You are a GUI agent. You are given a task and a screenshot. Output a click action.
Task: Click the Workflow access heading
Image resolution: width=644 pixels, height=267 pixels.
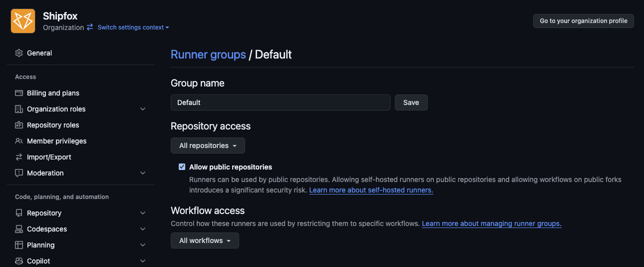click(208, 210)
